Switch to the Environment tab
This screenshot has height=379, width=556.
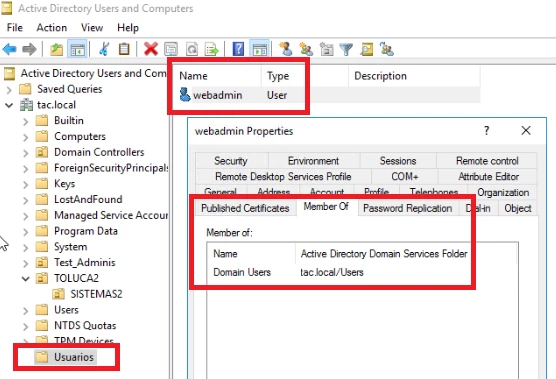click(x=314, y=161)
